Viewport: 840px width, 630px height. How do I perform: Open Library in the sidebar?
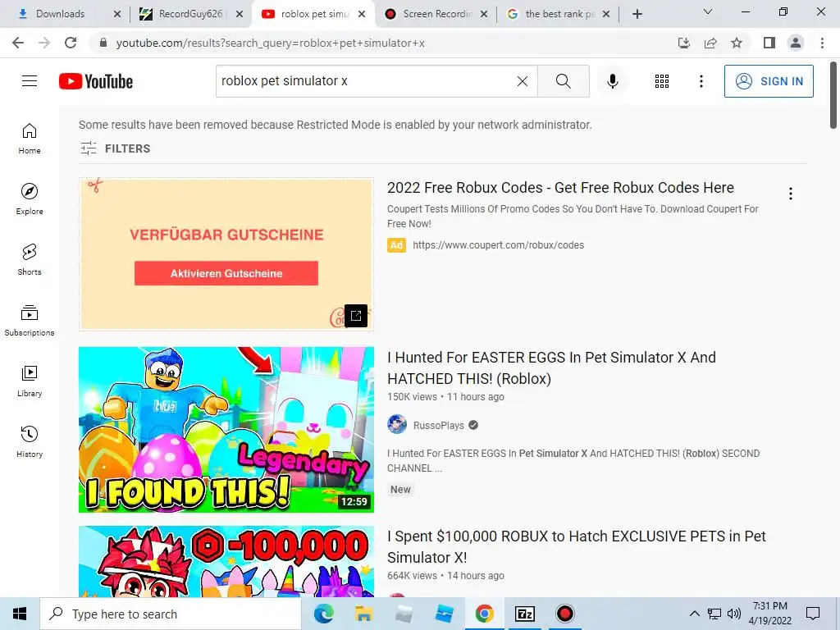[30, 381]
